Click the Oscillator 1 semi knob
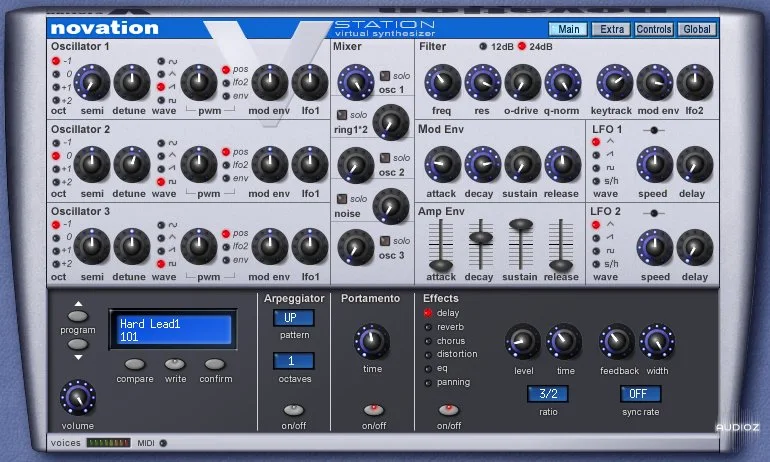The image size is (770, 462). click(91, 82)
